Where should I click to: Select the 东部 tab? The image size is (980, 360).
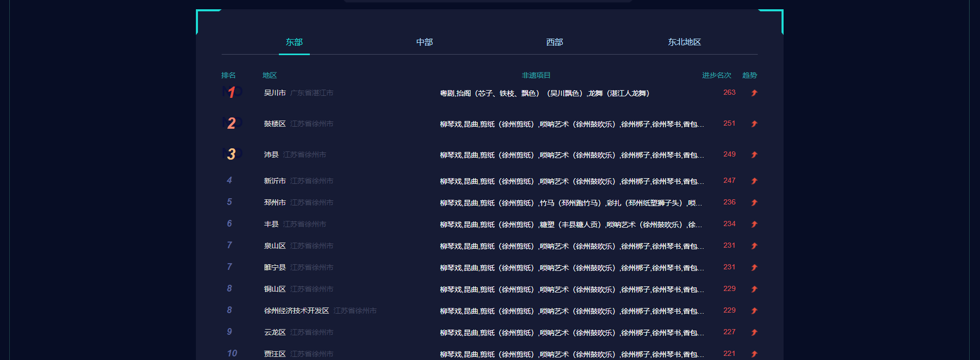[x=294, y=42]
